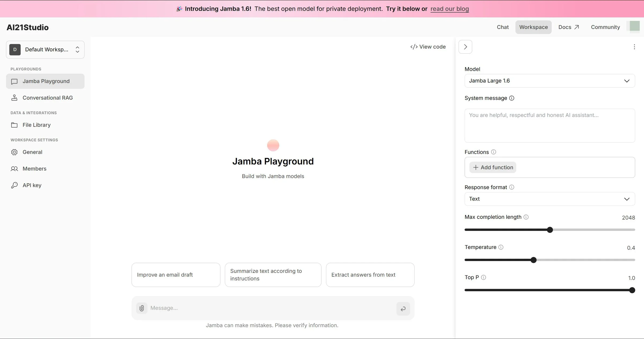Image resolution: width=644 pixels, height=339 pixels.
Task: Click the send message arrow icon
Action: 403,309
